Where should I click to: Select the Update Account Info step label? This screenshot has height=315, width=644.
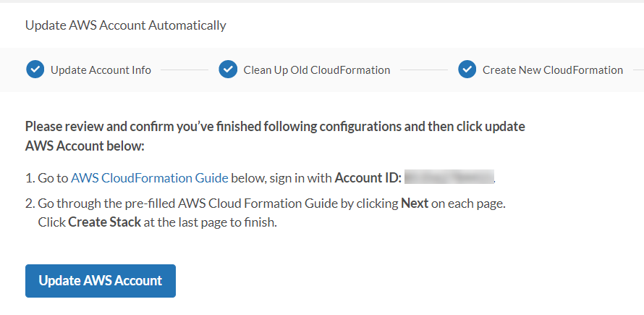coord(101,70)
